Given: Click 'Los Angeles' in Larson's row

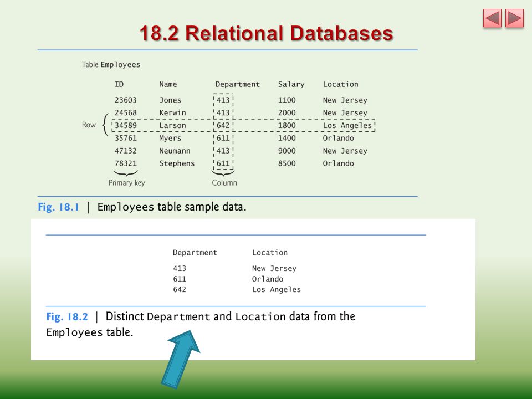Looking at the screenshot, I should [x=347, y=126].
